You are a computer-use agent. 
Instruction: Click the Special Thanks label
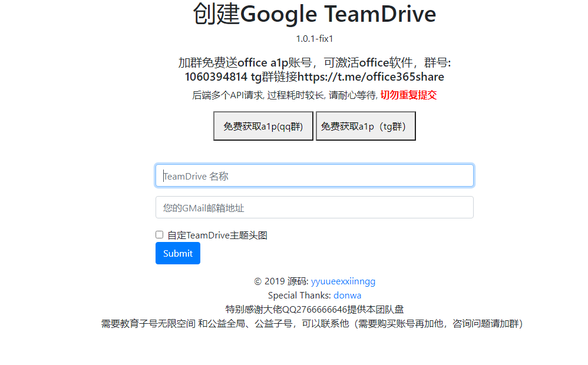pyautogui.click(x=299, y=296)
